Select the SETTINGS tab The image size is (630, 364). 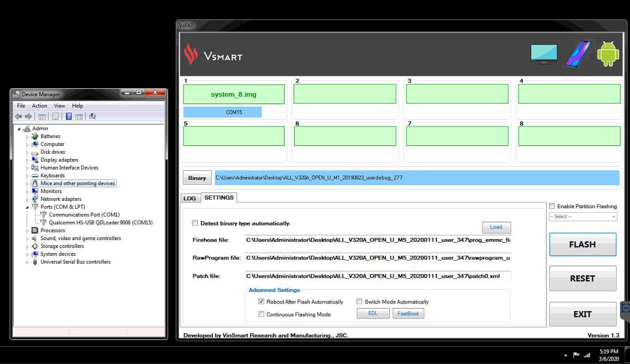[x=219, y=197]
